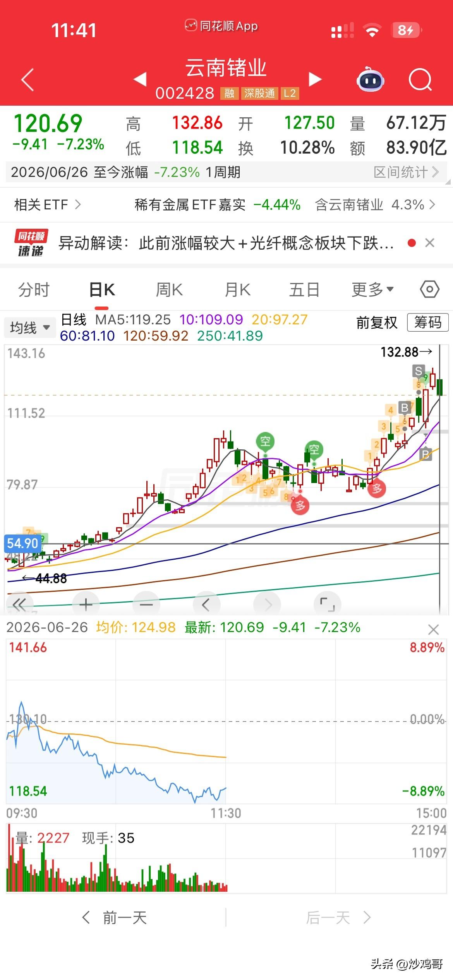Tap the 132.88 high price annotation

pos(406,352)
